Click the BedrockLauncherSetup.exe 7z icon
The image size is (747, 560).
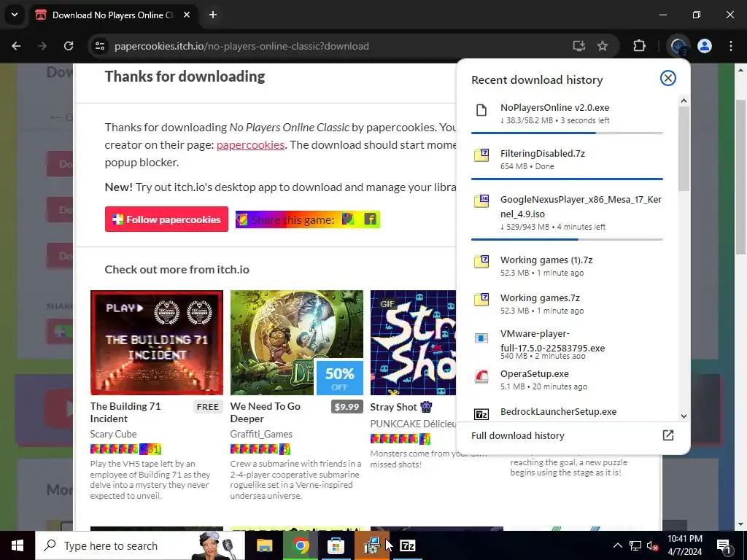(x=481, y=414)
